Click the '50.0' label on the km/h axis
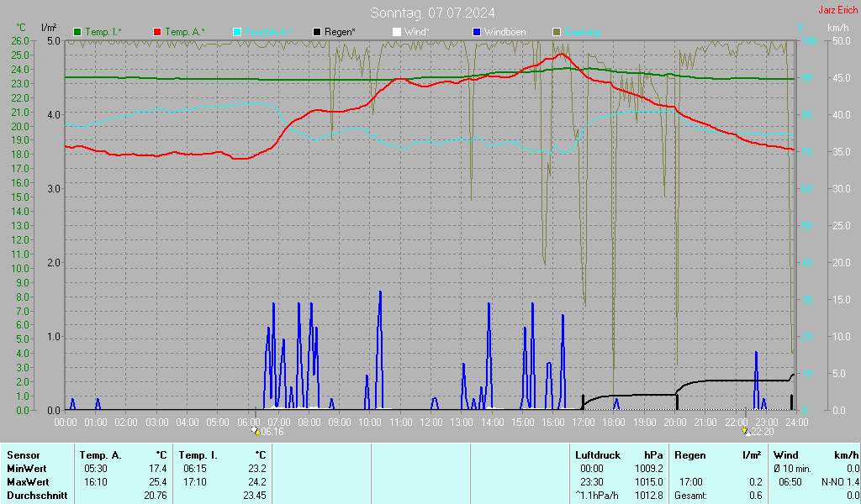 coord(842,40)
